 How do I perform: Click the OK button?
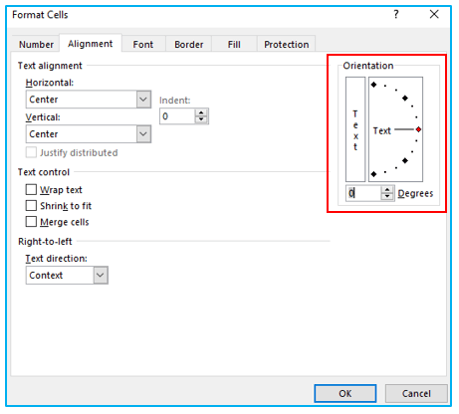click(x=345, y=393)
